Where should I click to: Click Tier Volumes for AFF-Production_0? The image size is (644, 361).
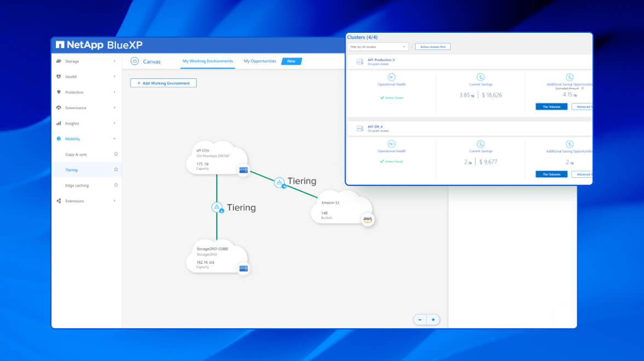[551, 107]
